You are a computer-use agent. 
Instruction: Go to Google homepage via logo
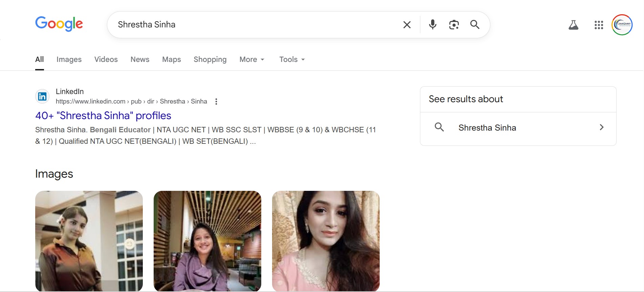pyautogui.click(x=59, y=24)
